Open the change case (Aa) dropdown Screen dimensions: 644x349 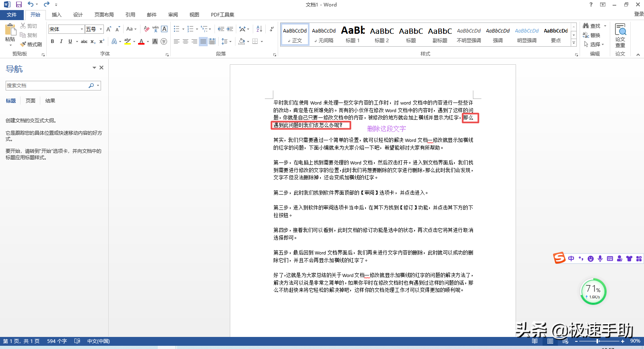(x=131, y=29)
